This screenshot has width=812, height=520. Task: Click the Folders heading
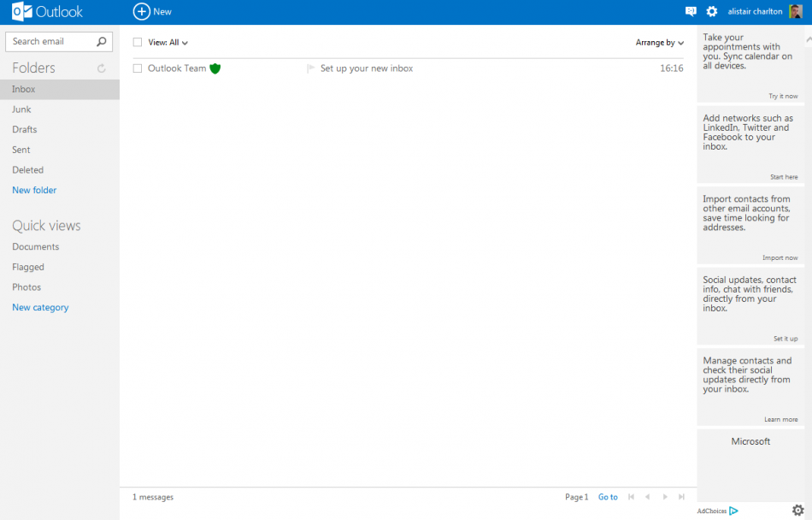[33, 68]
